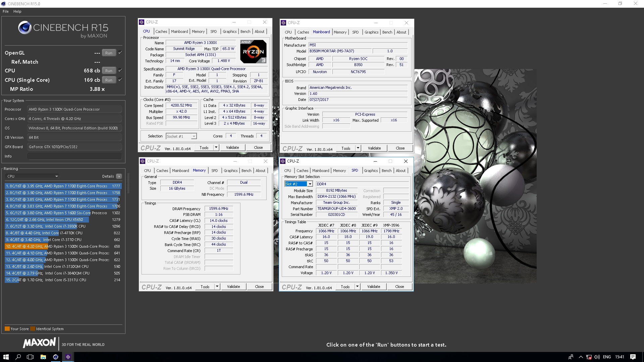
Task: Click the MAXON logo at the bottom
Action: (x=39, y=343)
